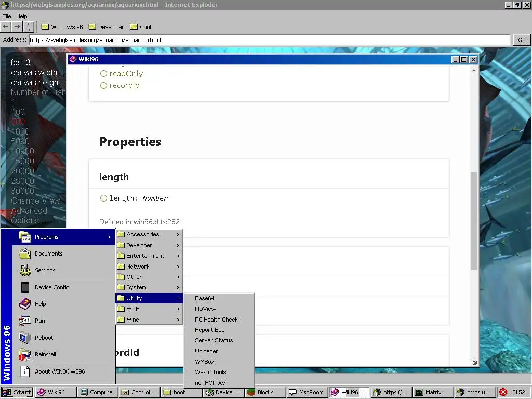
Task: Expand the System folder submenu
Action: (149, 287)
